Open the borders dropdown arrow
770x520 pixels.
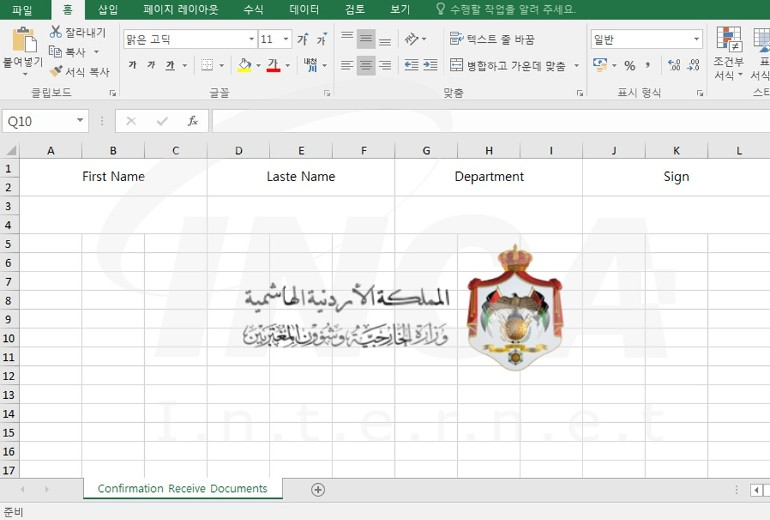tap(221, 65)
